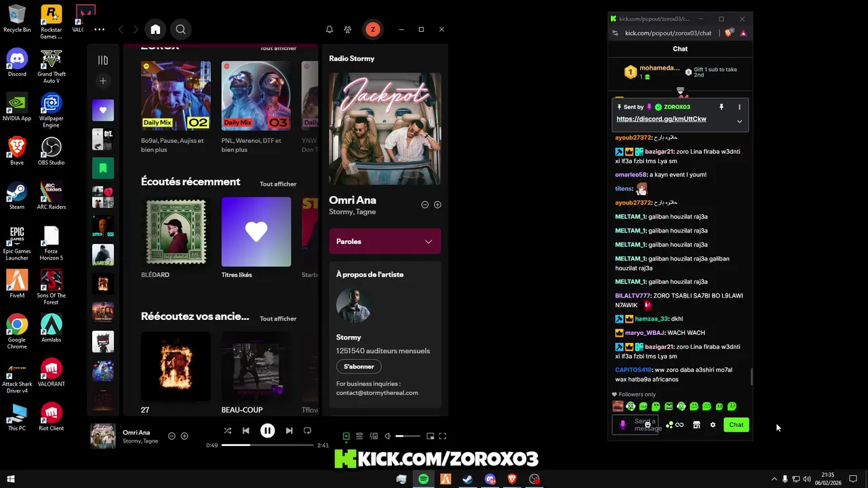This screenshot has width=868, height=488.
Task: Click username BILALTV777 in chat
Action: tap(632, 296)
